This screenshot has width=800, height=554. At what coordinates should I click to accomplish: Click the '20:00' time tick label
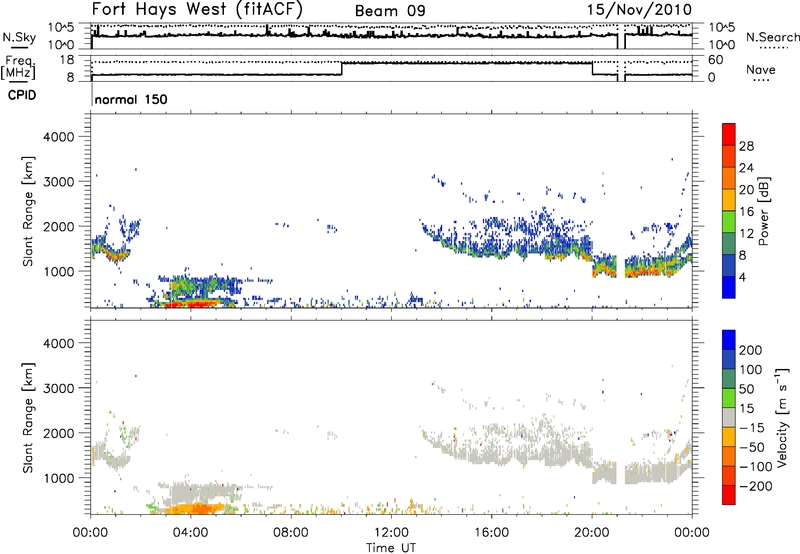[x=592, y=533]
